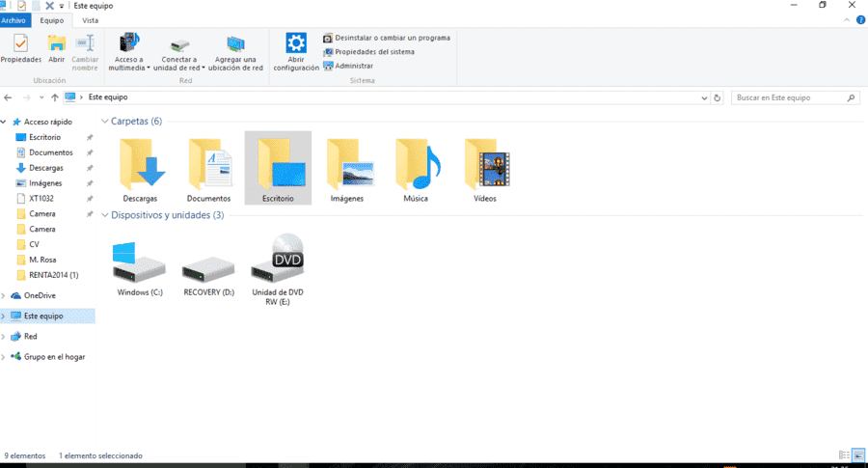Select the RECOVERY (D:) drive
The width and height of the screenshot is (868, 468).
point(208,275)
